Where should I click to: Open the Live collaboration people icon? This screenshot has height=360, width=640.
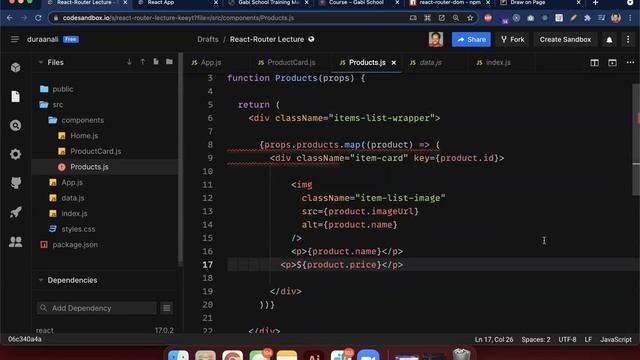[x=16, y=242]
